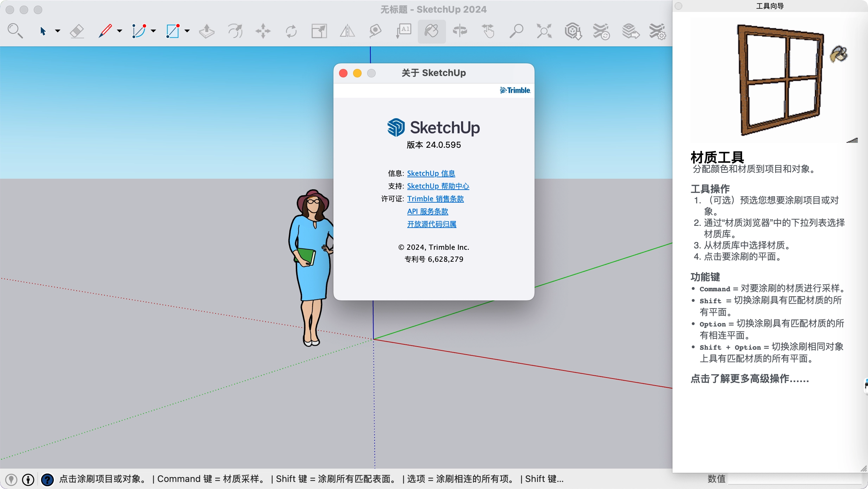Expand the Rectangle shape tool dropdown arrow
Image resolution: width=868 pixels, height=489 pixels.
tap(187, 31)
